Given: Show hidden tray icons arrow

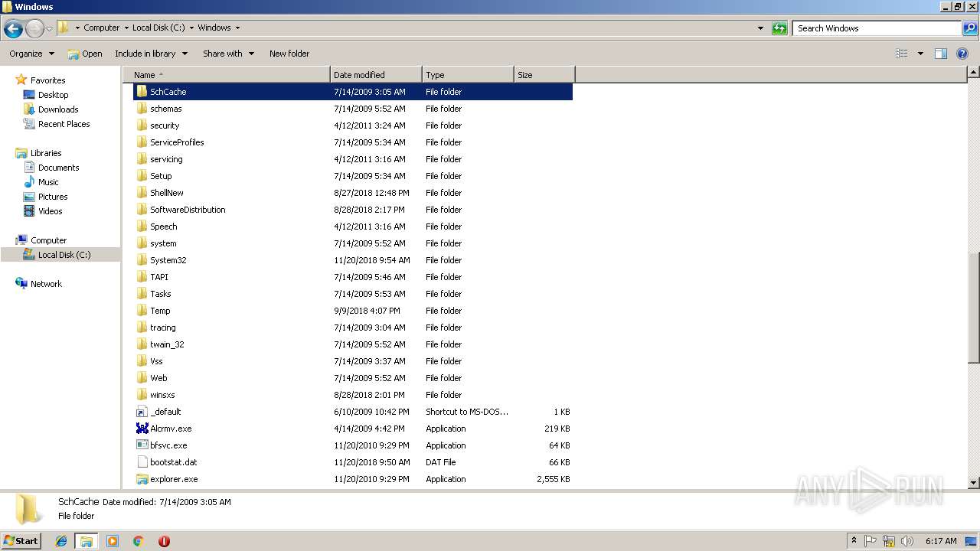Looking at the screenshot, I should tap(854, 540).
